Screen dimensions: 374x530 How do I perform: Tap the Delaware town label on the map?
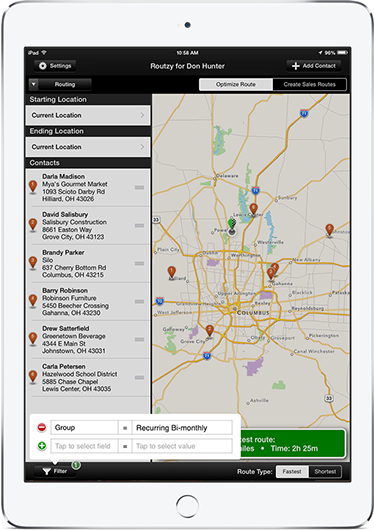(x=227, y=176)
